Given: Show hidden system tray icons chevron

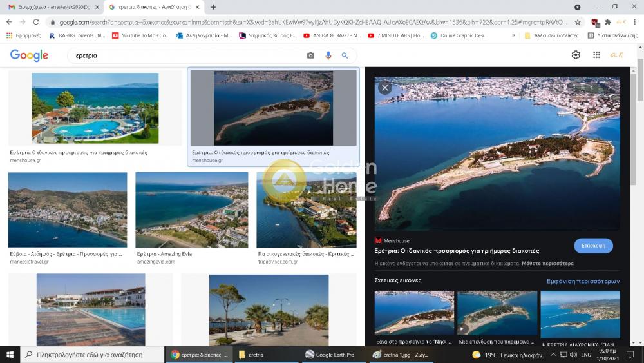Looking at the screenshot, I should [553, 355].
